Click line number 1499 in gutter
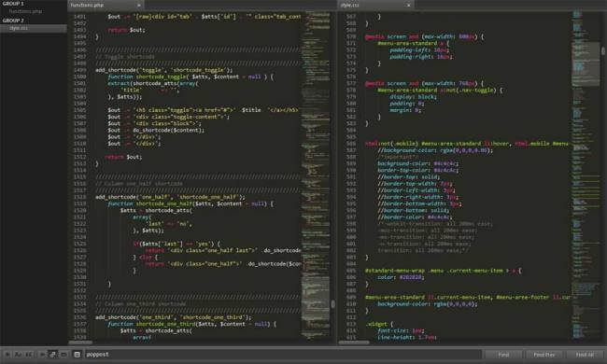 coord(79,70)
